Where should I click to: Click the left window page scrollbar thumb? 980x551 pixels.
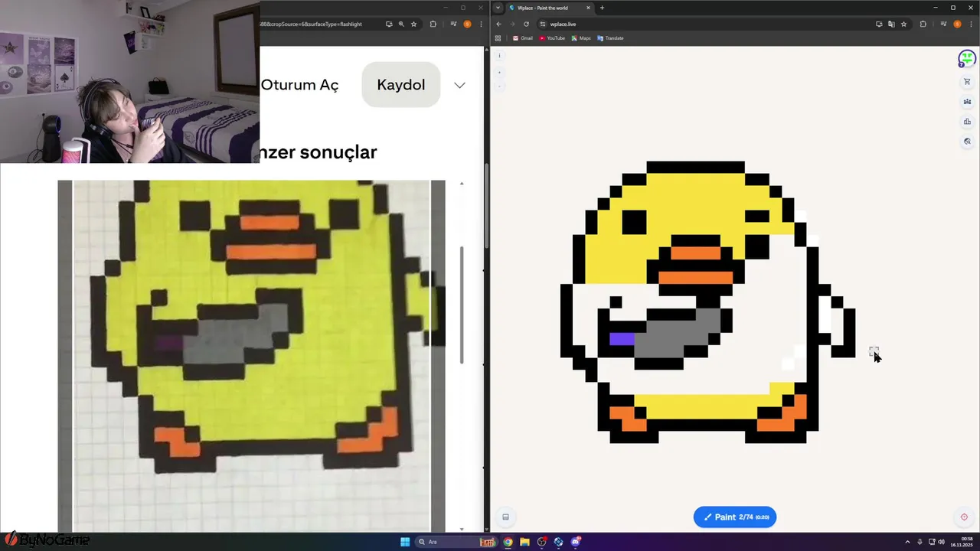tap(485, 205)
